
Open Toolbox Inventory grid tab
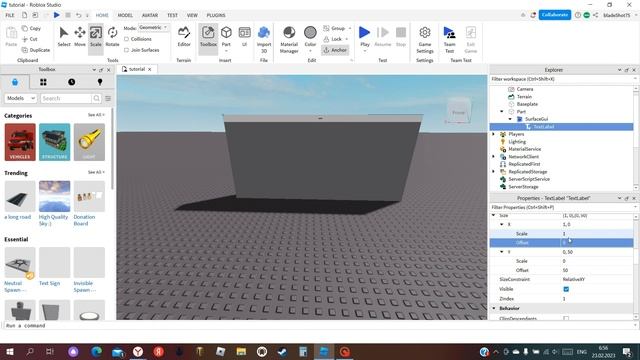[43, 82]
